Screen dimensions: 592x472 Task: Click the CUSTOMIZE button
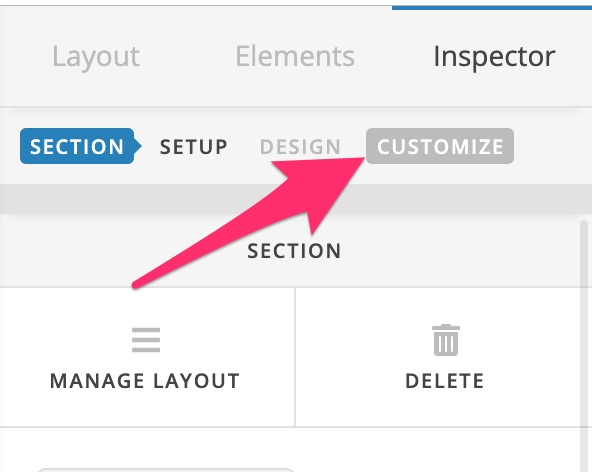(x=440, y=146)
